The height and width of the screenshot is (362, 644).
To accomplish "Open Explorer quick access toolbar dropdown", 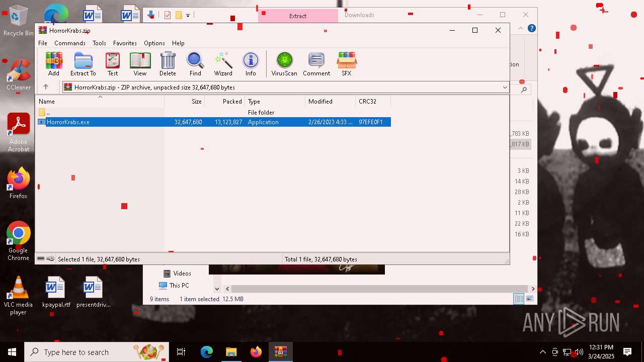I will 188,16.
